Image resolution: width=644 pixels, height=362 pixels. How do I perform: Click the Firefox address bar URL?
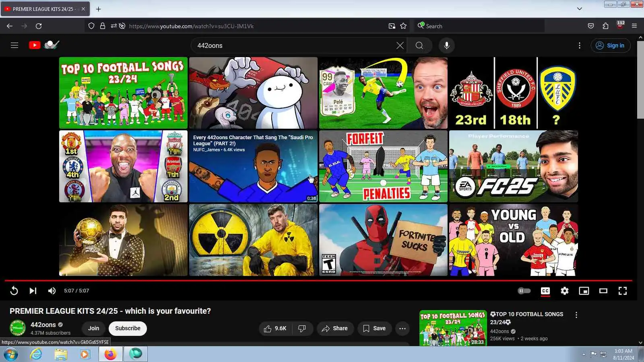[x=191, y=26]
